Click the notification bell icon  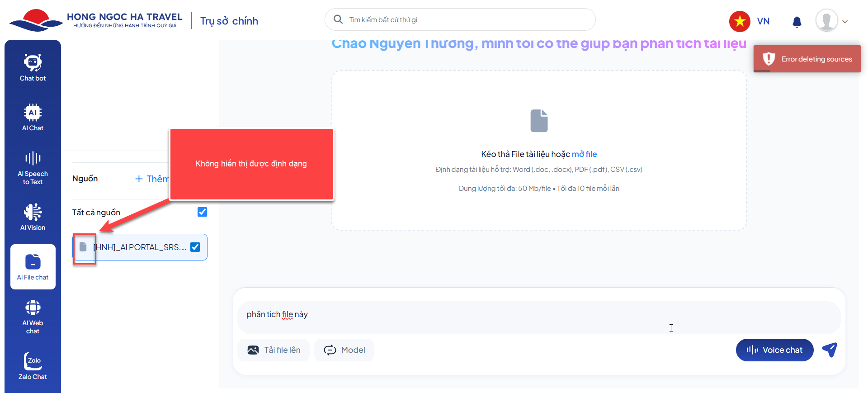(797, 22)
